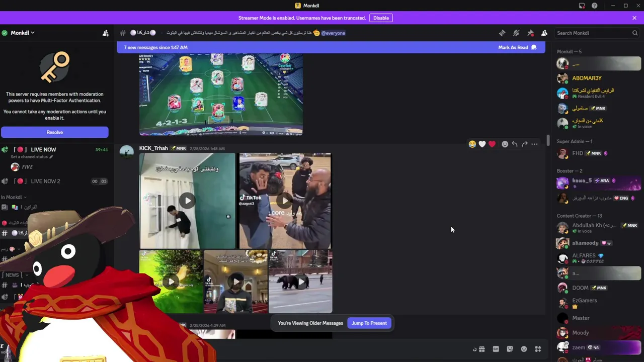Click Set a channel status
Screen dimensions: 644x362
tap(31, 157)
